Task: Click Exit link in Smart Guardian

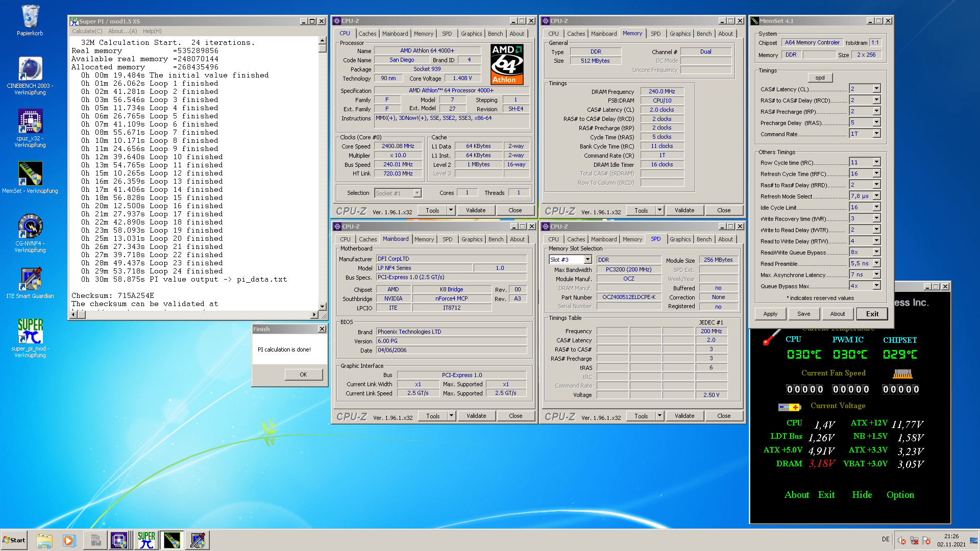Action: [x=826, y=494]
